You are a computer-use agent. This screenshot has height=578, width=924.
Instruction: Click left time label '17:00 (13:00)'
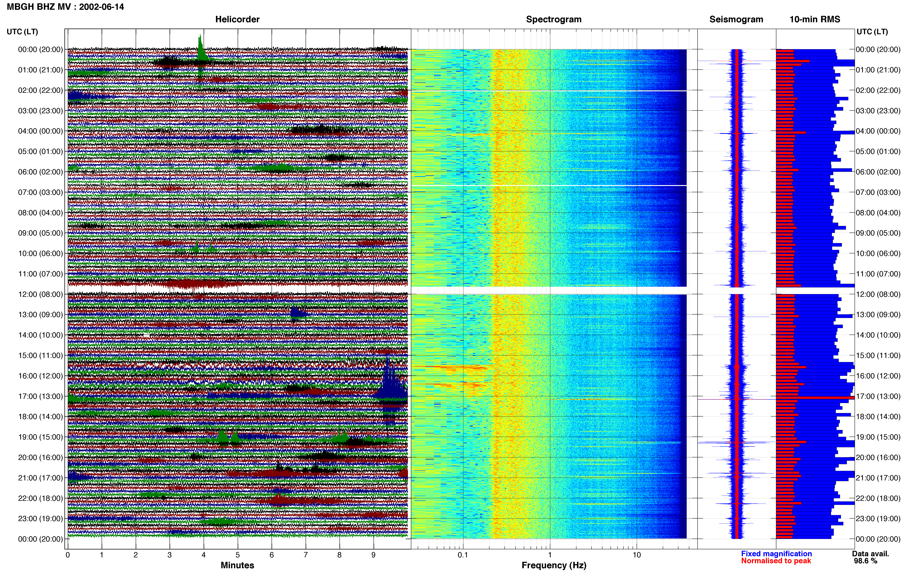click(40, 396)
